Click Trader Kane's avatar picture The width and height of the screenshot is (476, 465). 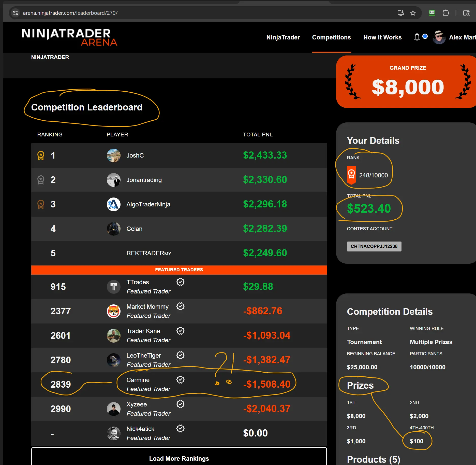click(x=114, y=336)
